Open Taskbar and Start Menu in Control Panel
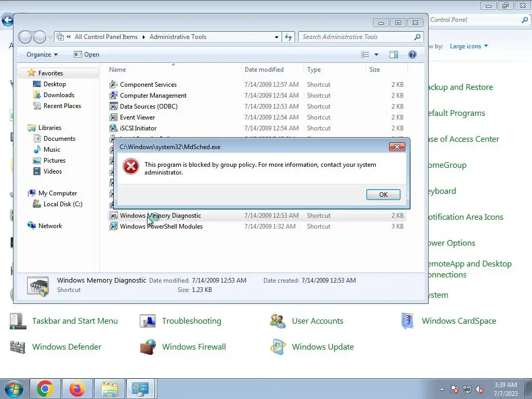Image resolution: width=532 pixels, height=399 pixels. pos(75,321)
